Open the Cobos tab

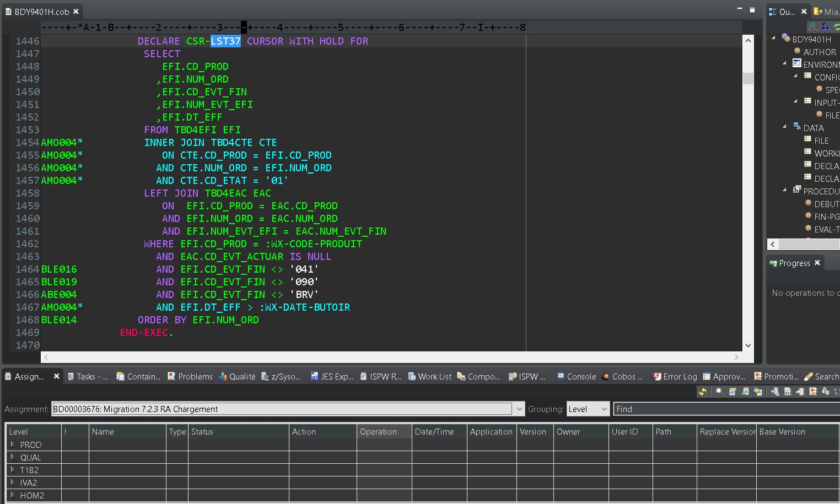pos(623,376)
